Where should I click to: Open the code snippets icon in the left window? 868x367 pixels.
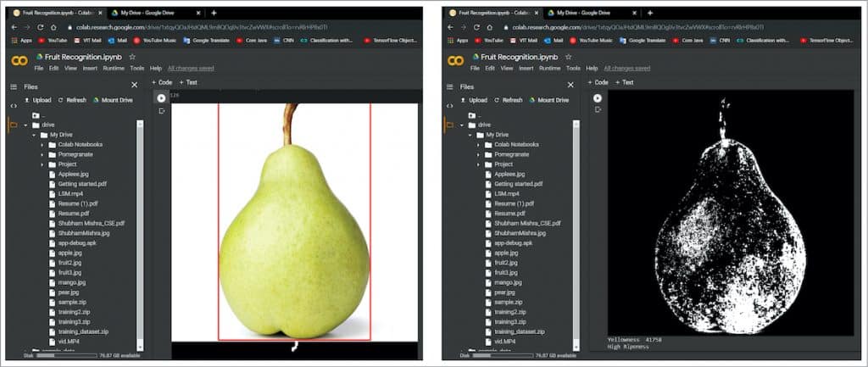[13, 105]
